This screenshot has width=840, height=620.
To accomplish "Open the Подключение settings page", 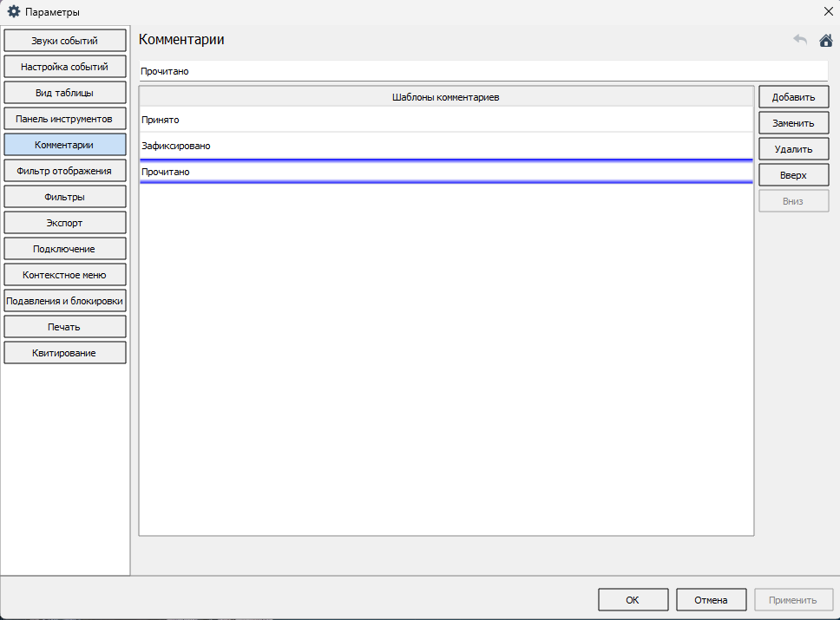I will coord(65,249).
